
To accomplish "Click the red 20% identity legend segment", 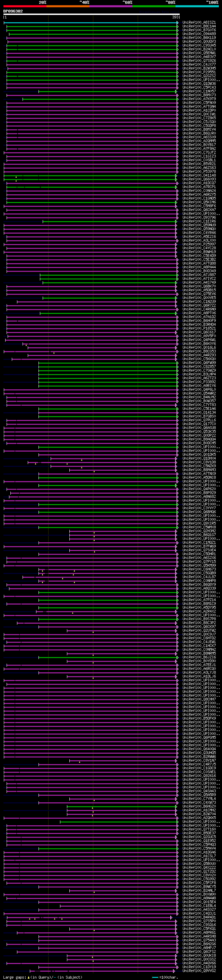I will (25, 6).
